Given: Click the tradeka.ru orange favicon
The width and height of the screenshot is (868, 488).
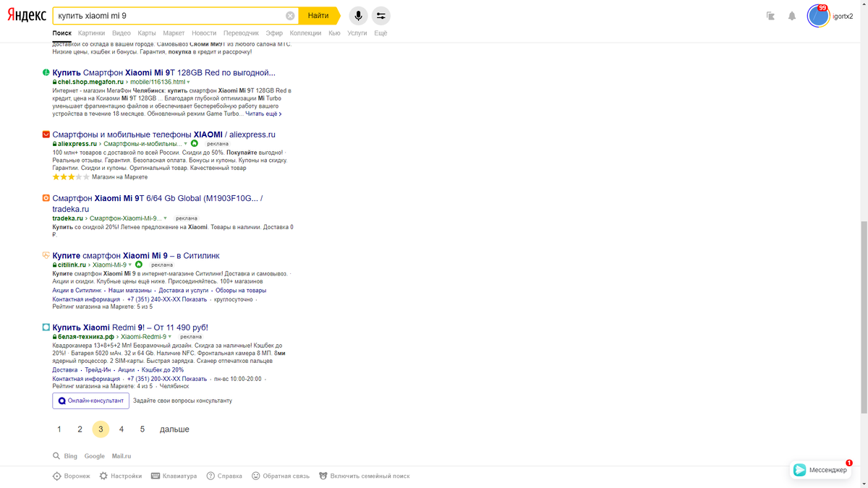Looking at the screenshot, I should click(46, 198).
